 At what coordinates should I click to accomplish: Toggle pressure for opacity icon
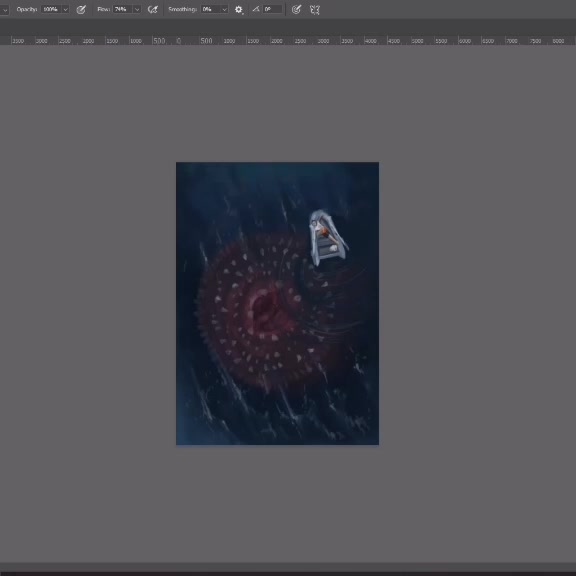click(x=81, y=10)
